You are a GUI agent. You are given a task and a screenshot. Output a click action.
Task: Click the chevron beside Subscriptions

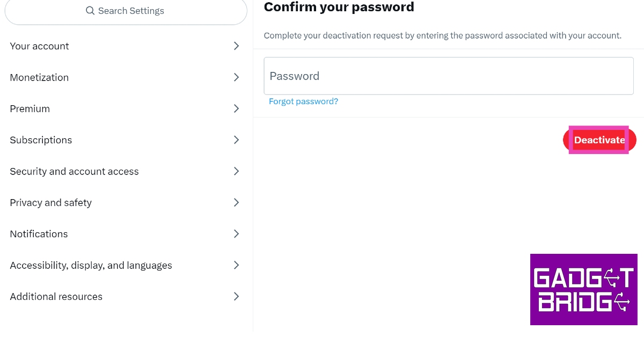tap(236, 140)
